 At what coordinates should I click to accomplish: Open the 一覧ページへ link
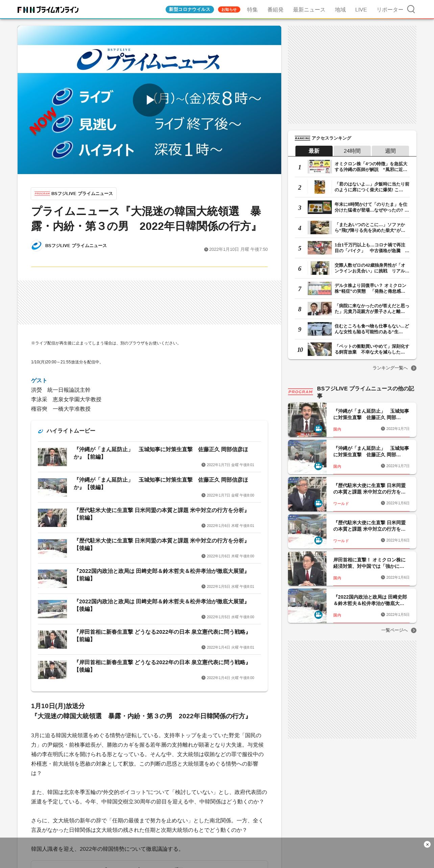[x=394, y=630]
